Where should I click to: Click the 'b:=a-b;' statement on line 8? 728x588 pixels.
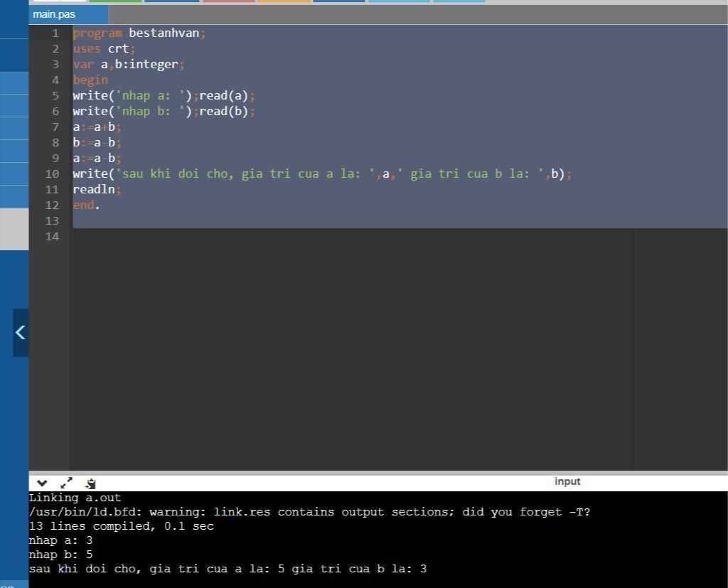point(97,143)
